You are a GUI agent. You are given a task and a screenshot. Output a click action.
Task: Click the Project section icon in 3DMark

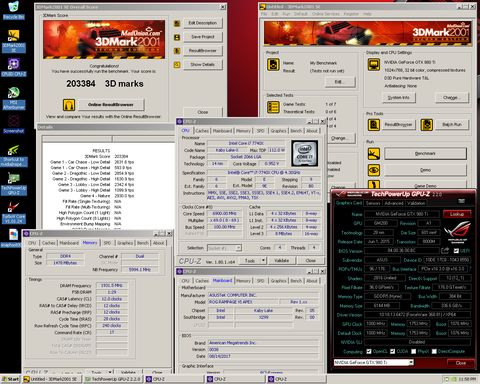[x=273, y=64]
